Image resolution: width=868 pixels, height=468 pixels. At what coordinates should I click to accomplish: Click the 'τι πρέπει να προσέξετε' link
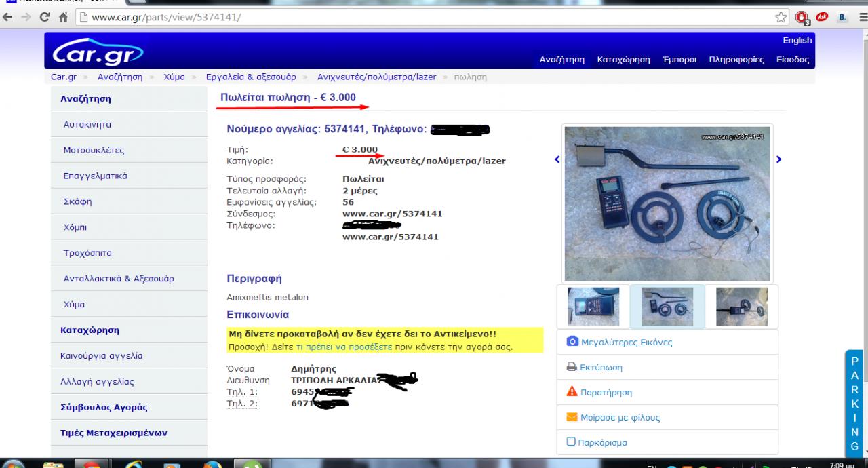pyautogui.click(x=344, y=347)
